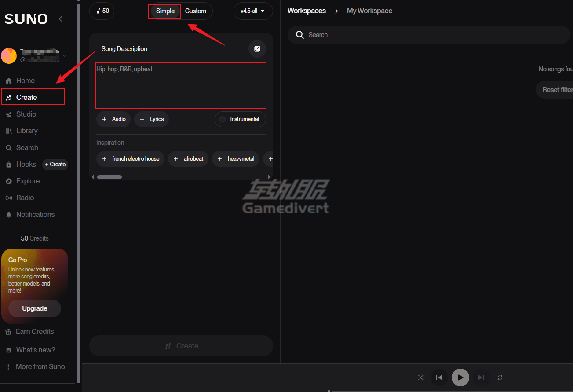573x392 pixels.
Task: Open the 50 credits note counter
Action: (102, 11)
